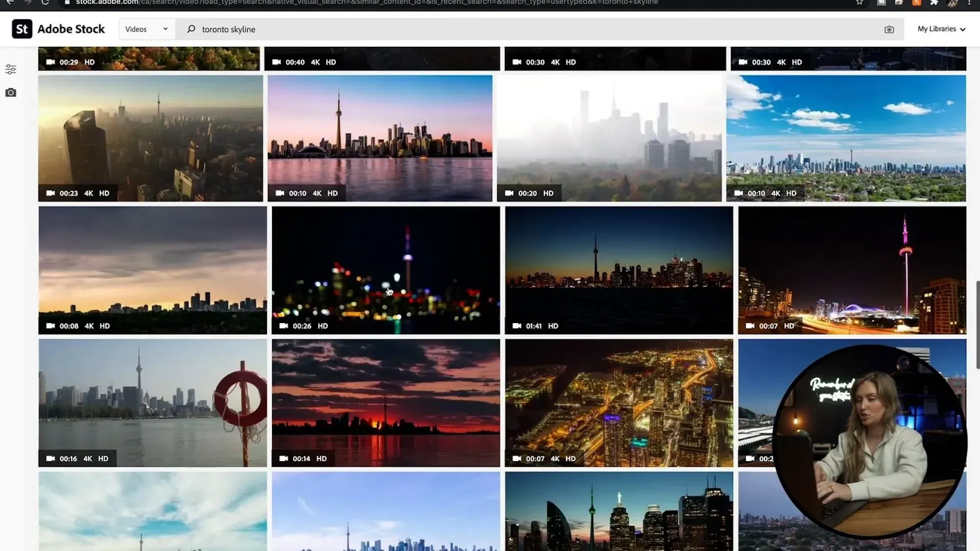Click the browser reload button
Image resolution: width=980 pixels, height=551 pixels.
[46, 3]
